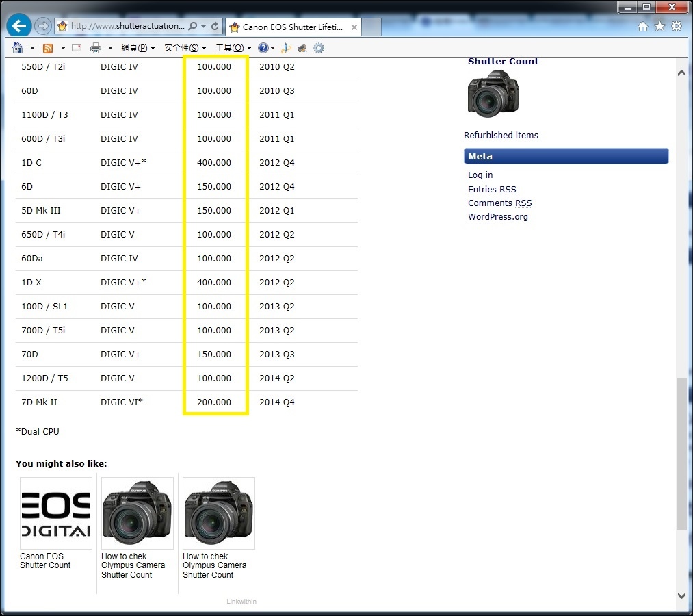This screenshot has height=616, width=693.
Task: Click the blue Help question mark icon
Action: point(263,48)
